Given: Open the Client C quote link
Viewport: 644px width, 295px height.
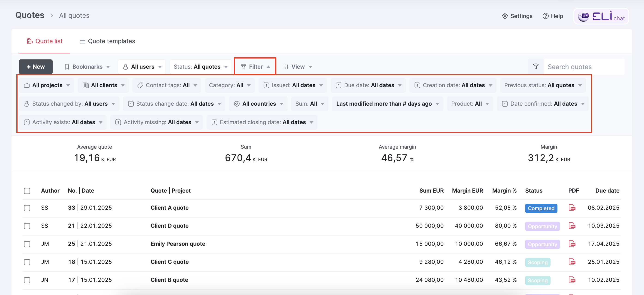Looking at the screenshot, I should coord(169,262).
